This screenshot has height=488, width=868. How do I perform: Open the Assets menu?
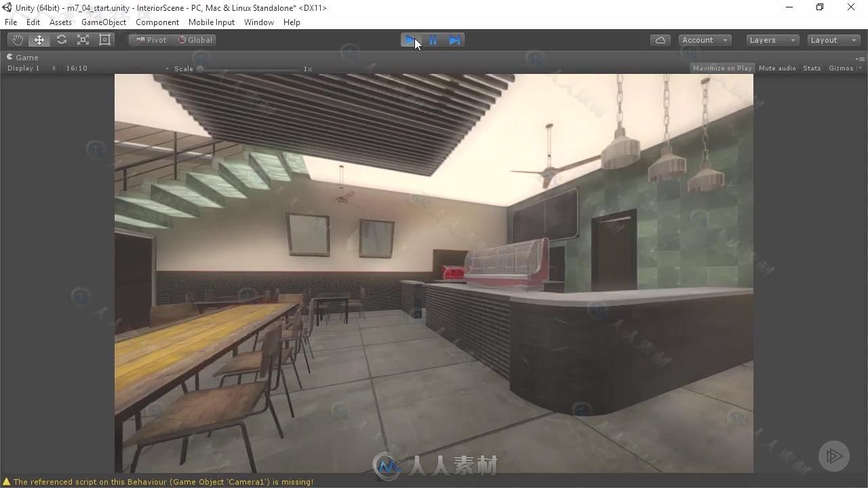[60, 22]
